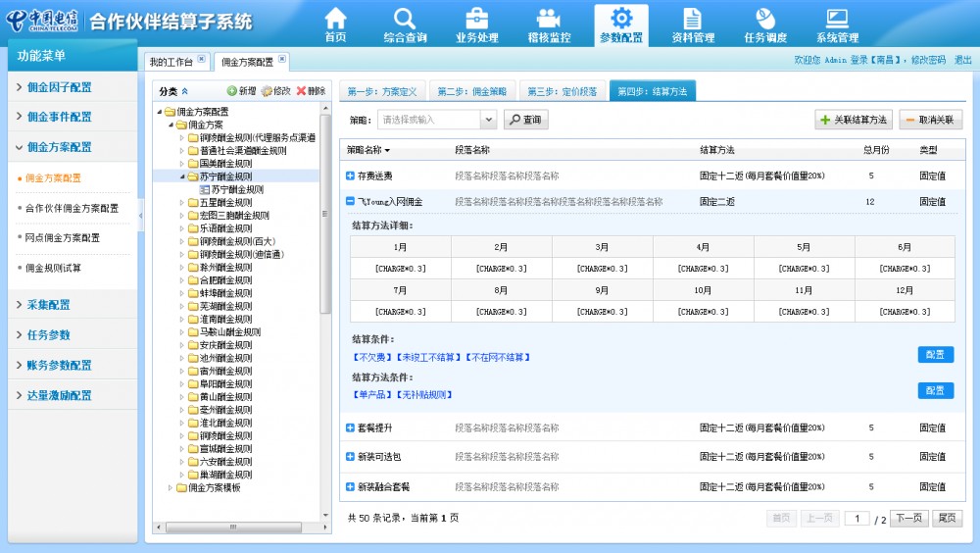Expand the 存费送费 row plus icon
The height and width of the screenshot is (553, 980).
350,176
